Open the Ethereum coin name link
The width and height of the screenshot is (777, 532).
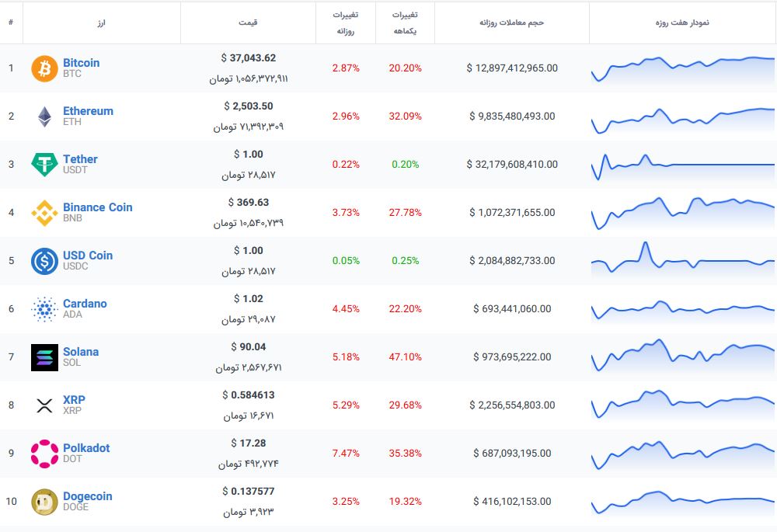pyautogui.click(x=88, y=111)
